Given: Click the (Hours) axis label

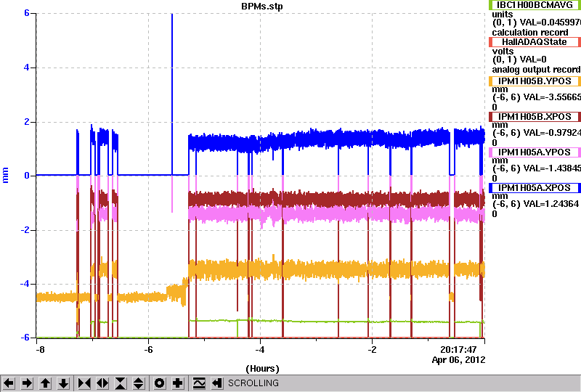Looking at the screenshot, I should click(x=262, y=369).
